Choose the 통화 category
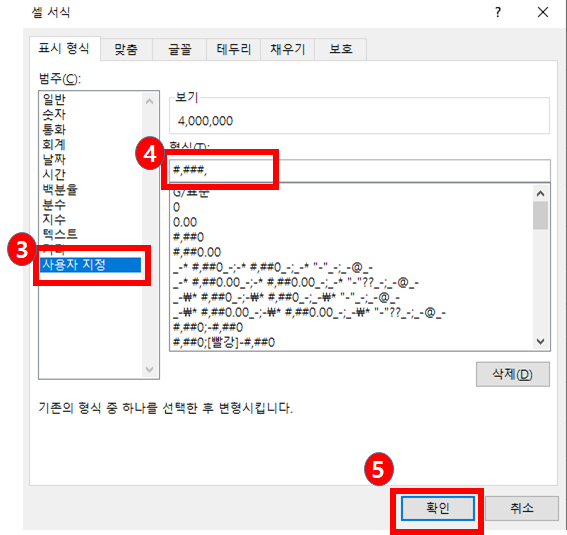Image resolution: width=567 pixels, height=535 pixels. click(x=54, y=129)
